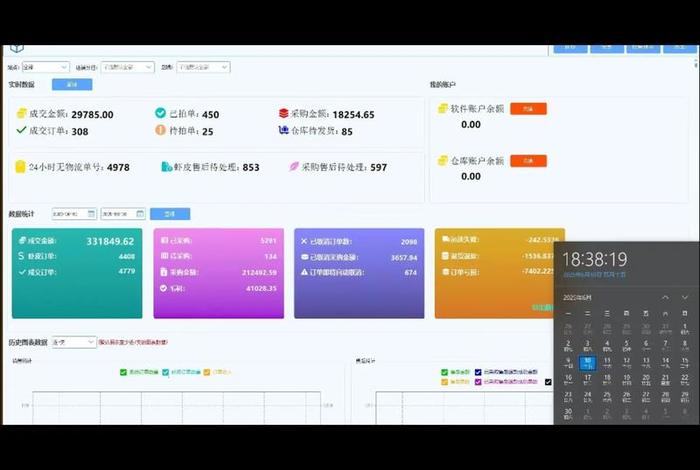700x470 pixels.
Task: Click the end date input in 数据统计
Action: click(x=123, y=214)
